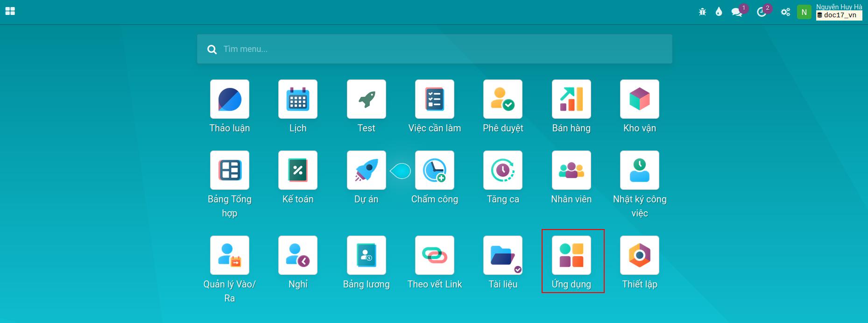Open the Bán hàng app

point(572,99)
